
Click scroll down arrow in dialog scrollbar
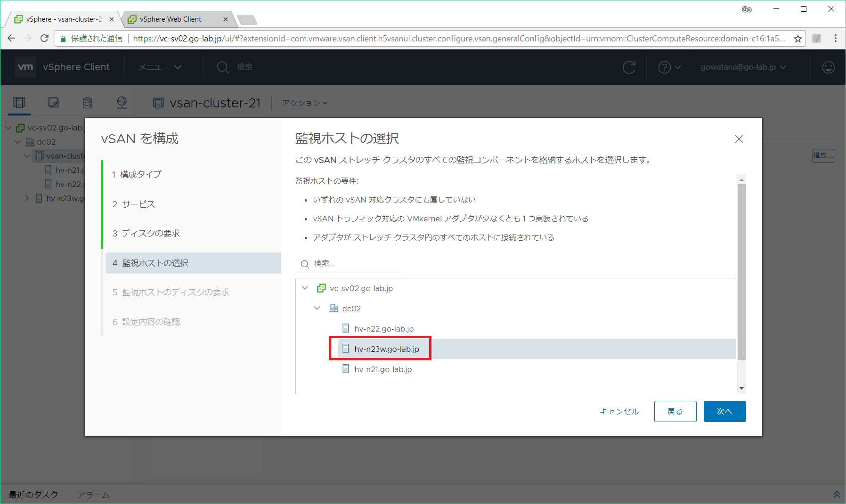click(741, 389)
